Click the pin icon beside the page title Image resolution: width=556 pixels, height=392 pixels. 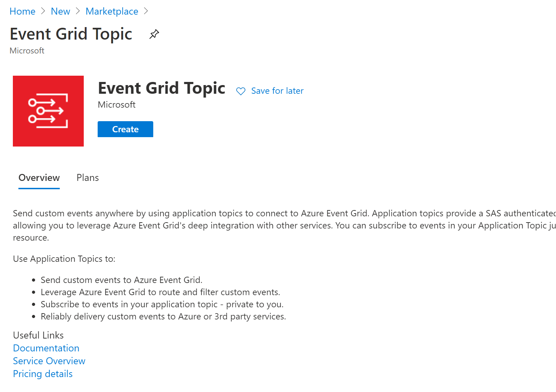154,34
